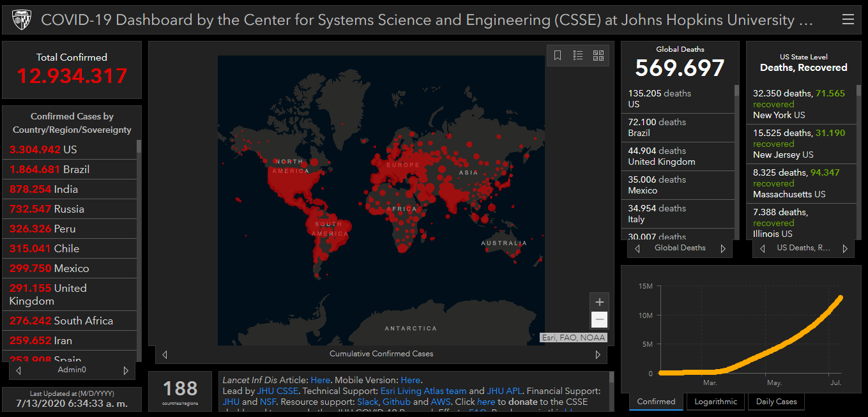Zoom in on the map

pyautogui.click(x=599, y=302)
